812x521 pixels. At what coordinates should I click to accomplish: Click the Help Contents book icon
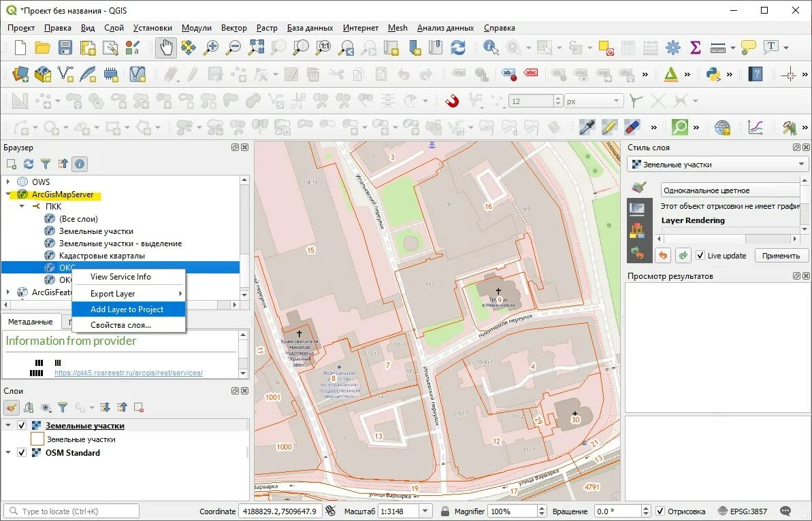click(x=756, y=75)
